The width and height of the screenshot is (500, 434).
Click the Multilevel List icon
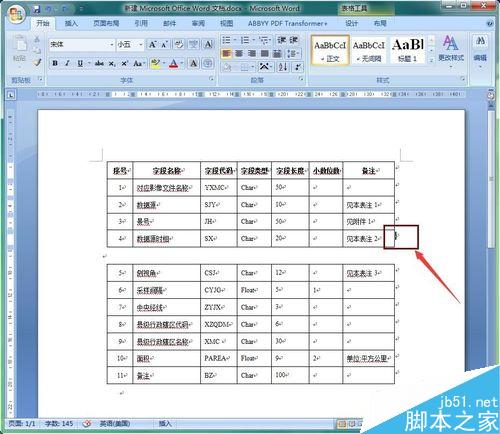click(x=264, y=40)
